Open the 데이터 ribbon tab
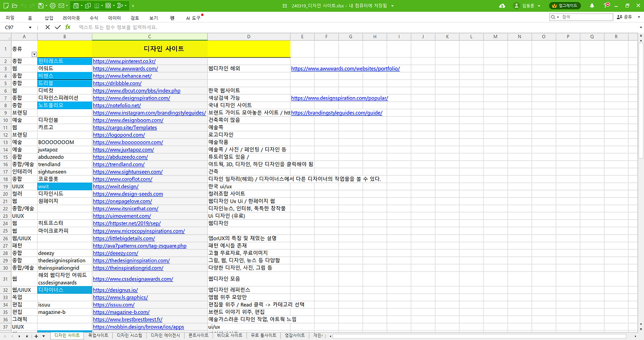This screenshot has width=644, height=340. (115, 17)
